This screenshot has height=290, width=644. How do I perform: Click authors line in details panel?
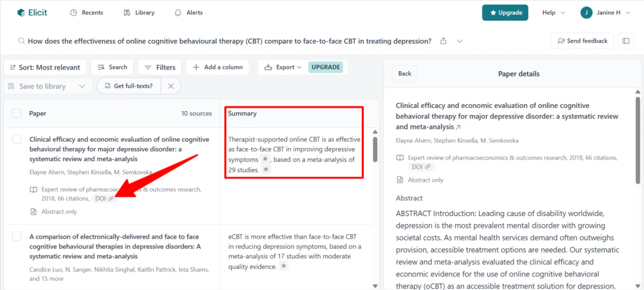(457, 141)
